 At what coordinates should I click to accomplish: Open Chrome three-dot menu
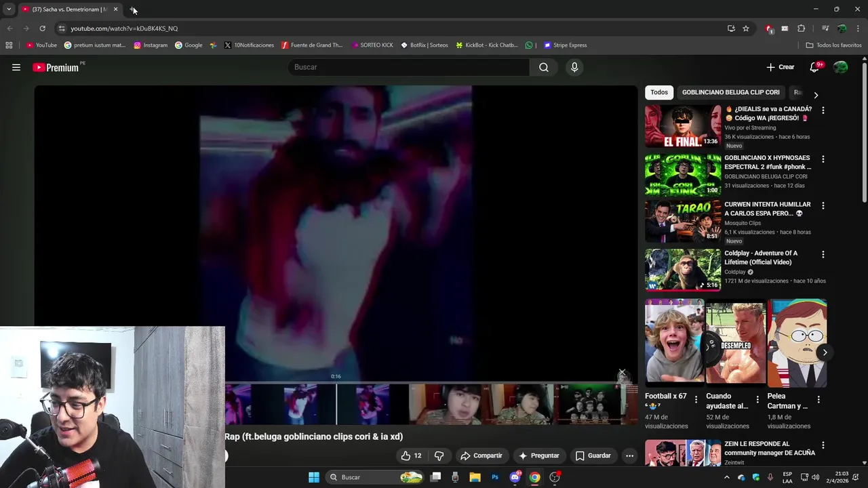[x=859, y=28]
